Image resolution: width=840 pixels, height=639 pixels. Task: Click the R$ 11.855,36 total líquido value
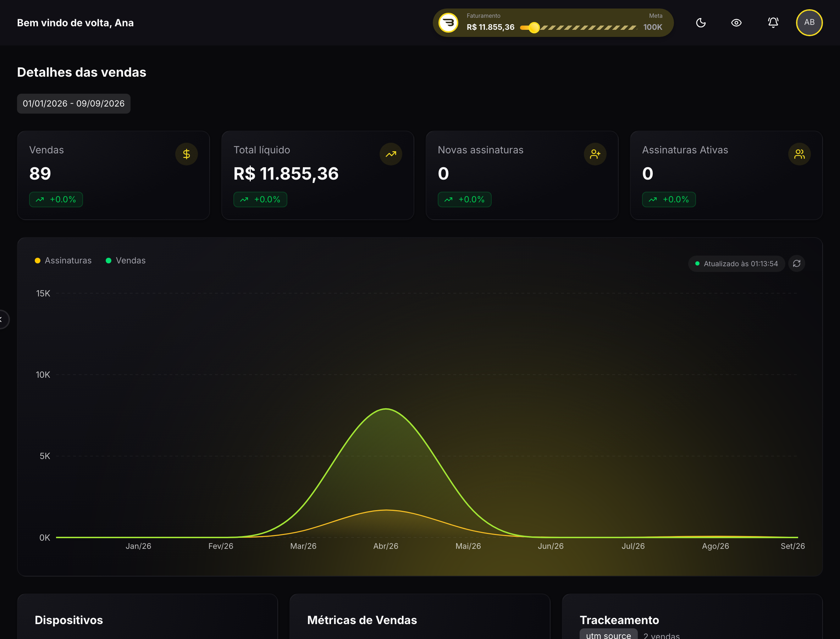point(286,174)
